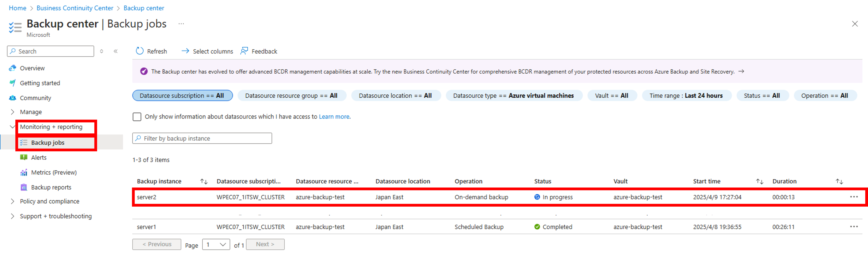The height and width of the screenshot is (256, 868).
Task: Click Business Continuity Center breadcrumb
Action: click(75, 8)
